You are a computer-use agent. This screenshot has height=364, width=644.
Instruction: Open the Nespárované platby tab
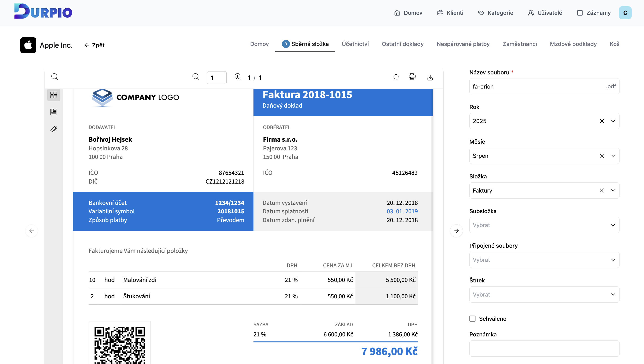463,44
